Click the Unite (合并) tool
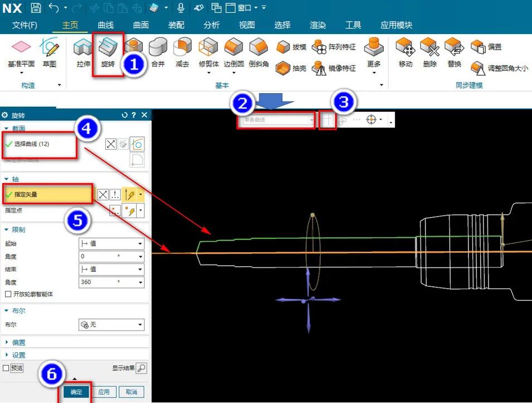532x403 pixels. tap(158, 53)
